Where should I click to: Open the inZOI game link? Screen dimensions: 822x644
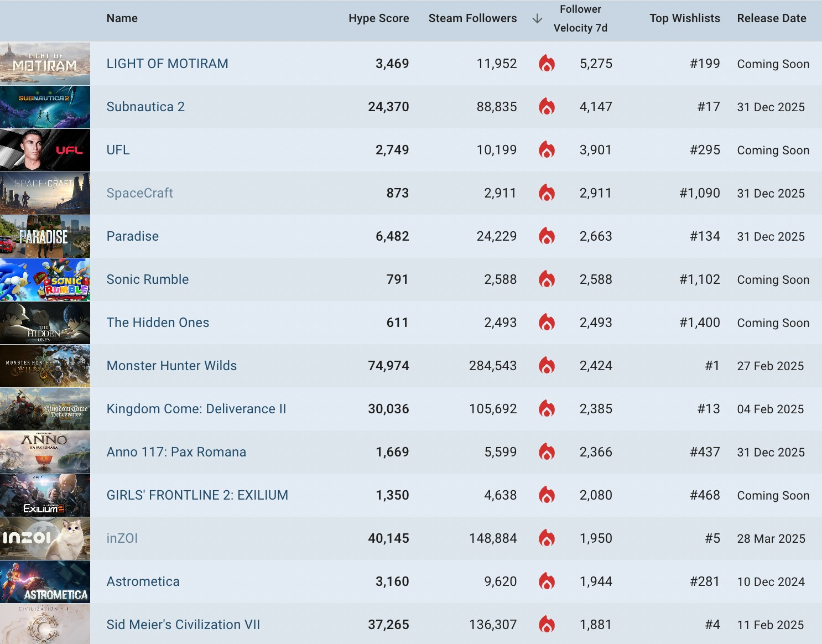[122, 538]
